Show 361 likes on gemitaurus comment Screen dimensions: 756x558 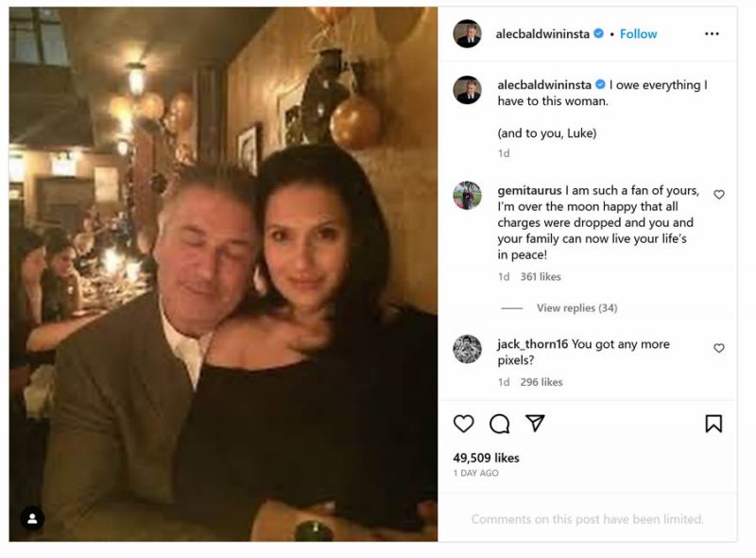coord(541,277)
